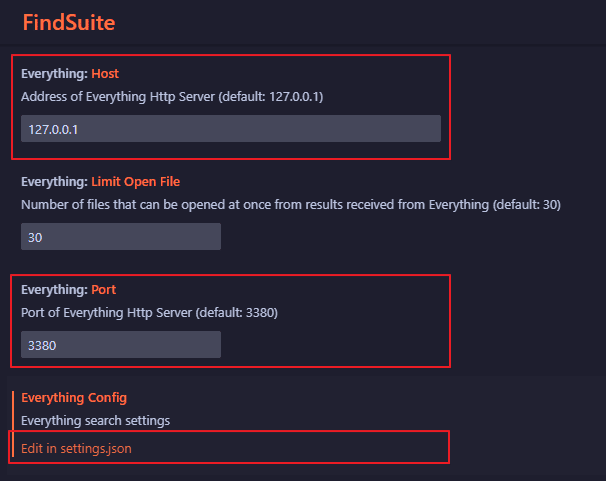Click the (default: 3380) hint text
The width and height of the screenshot is (606, 481).
tap(237, 313)
